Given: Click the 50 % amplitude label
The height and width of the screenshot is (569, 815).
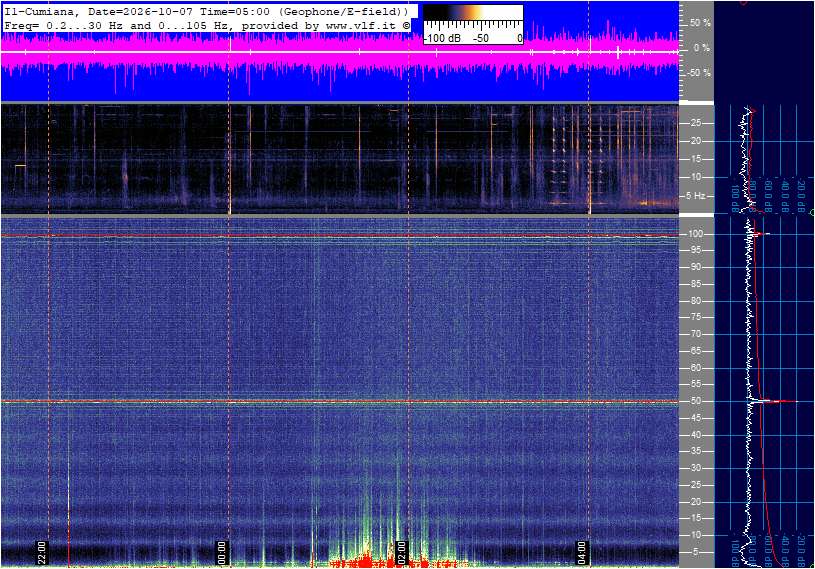Looking at the screenshot, I should 700,23.
